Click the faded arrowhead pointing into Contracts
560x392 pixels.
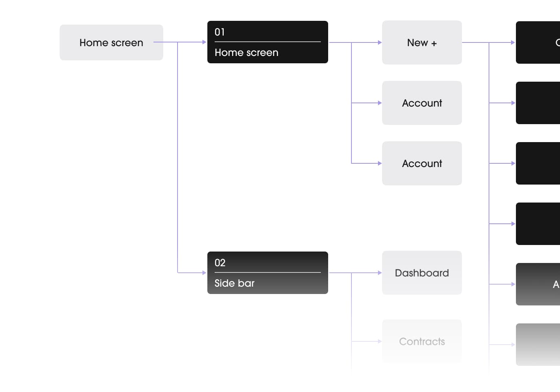[380, 341]
